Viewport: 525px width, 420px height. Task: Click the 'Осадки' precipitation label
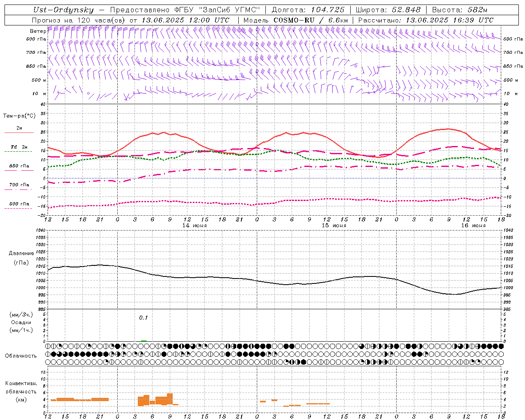[x=21, y=322]
